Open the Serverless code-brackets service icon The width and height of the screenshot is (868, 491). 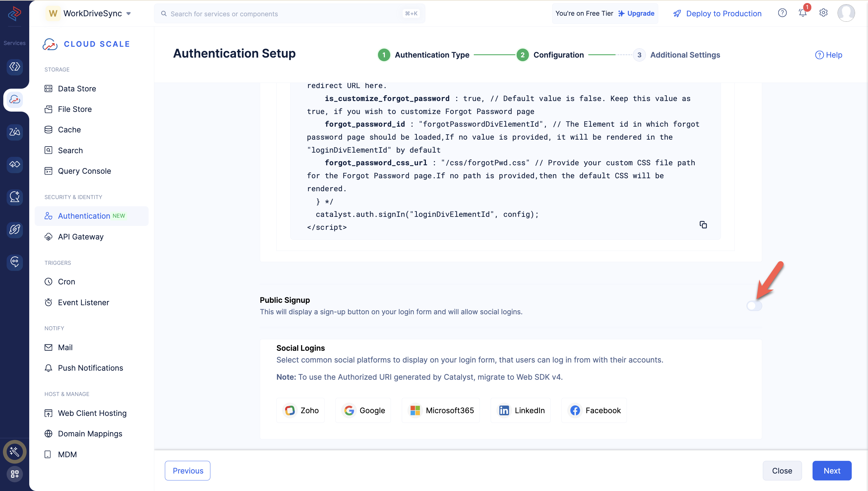[14, 67]
